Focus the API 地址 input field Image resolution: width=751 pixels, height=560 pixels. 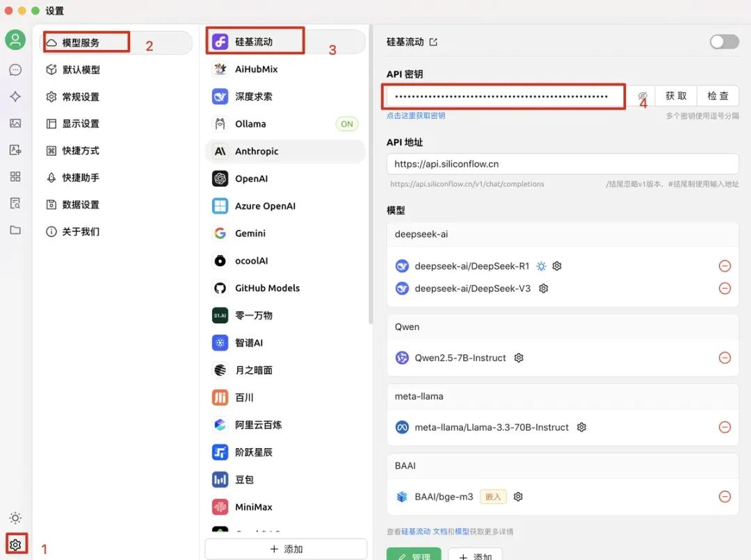(563, 164)
